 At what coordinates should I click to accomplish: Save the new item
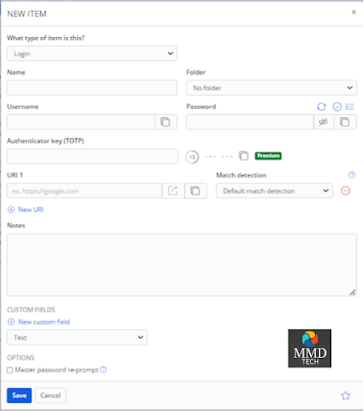(19, 395)
